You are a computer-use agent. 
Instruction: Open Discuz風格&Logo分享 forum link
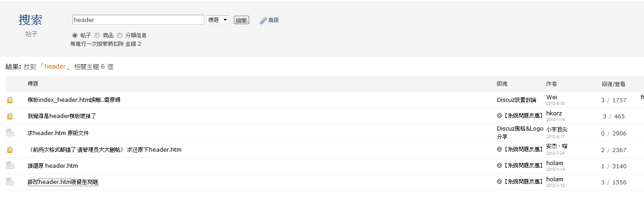(x=520, y=132)
